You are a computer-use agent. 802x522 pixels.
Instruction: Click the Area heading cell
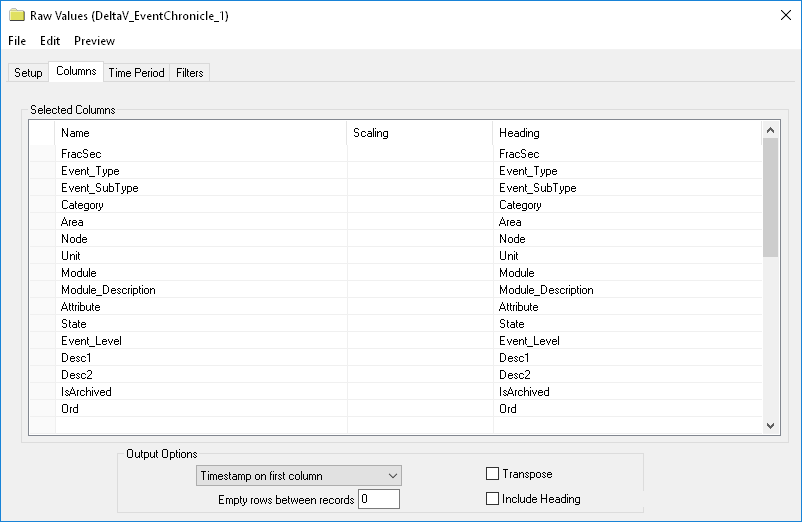pyautogui.click(x=628, y=221)
